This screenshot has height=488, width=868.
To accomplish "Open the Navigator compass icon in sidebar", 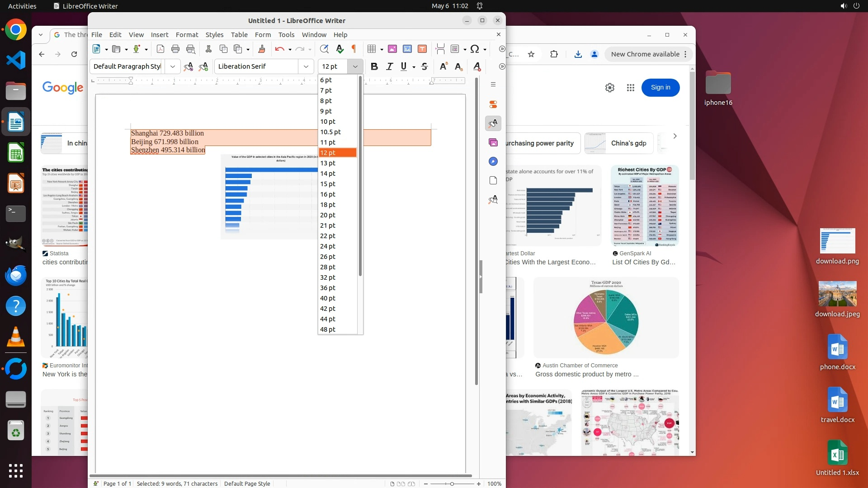I will click(x=493, y=161).
